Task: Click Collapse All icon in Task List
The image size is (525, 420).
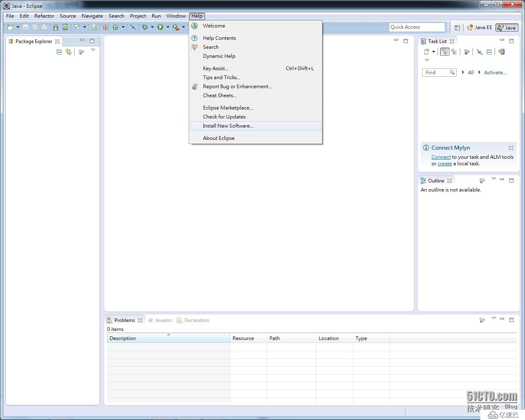Action: 489,52
